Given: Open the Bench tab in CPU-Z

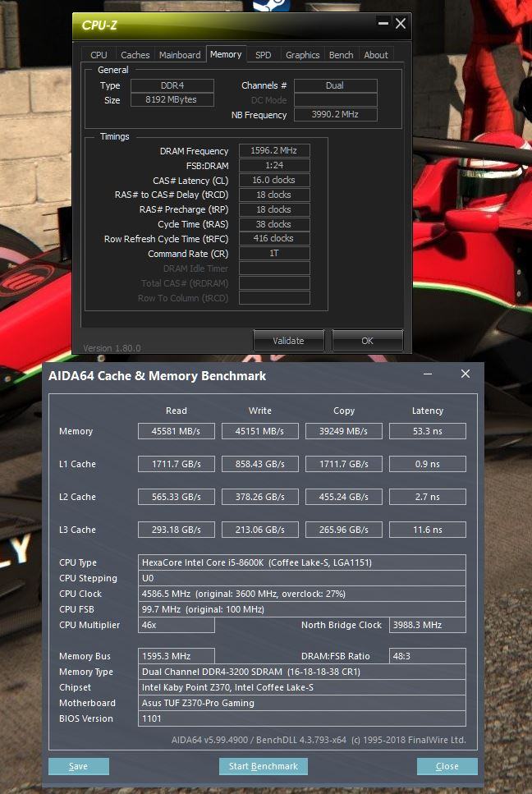Looking at the screenshot, I should coord(342,55).
